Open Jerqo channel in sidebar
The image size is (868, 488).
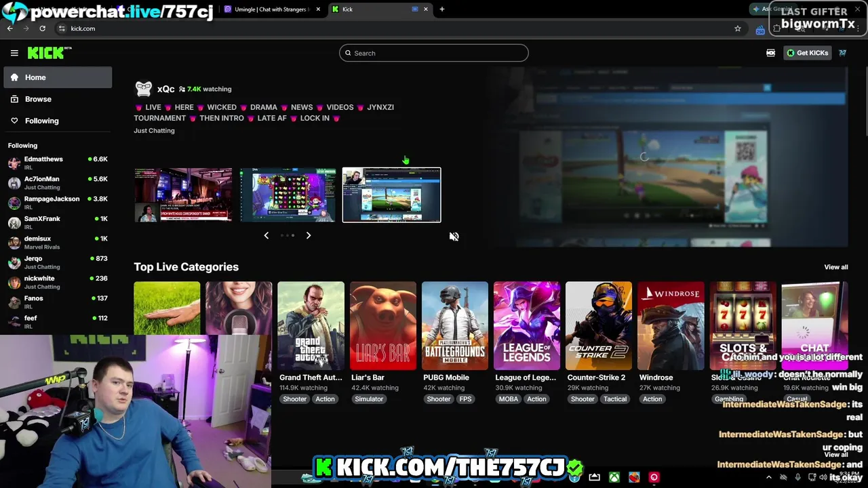(58, 262)
